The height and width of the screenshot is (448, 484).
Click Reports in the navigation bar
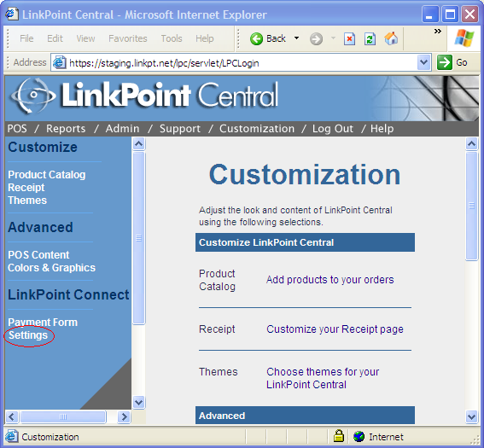coord(66,129)
